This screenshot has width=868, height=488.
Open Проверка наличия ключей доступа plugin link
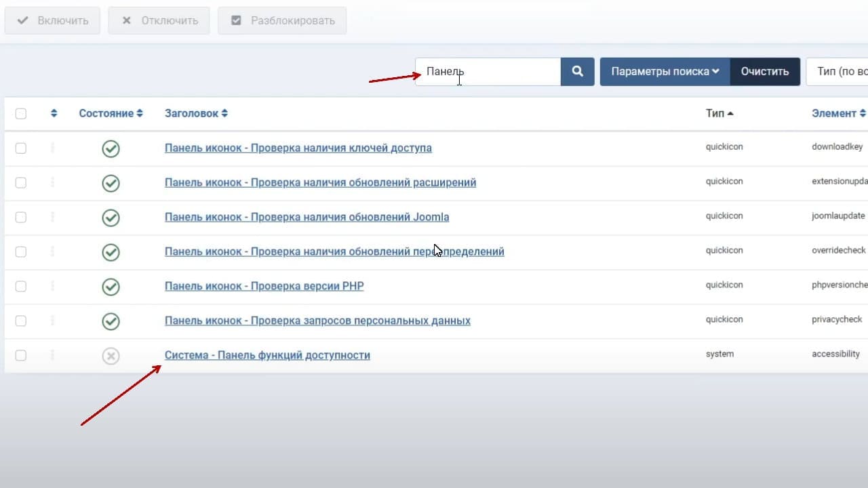pos(298,148)
